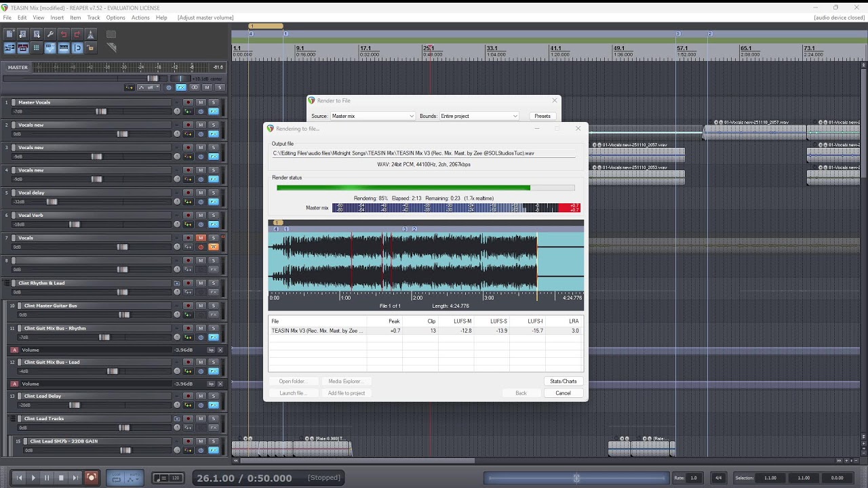Click the rendered file row TEASIN Mix V3
Viewport: 868px width, 488px height.
(x=425, y=331)
